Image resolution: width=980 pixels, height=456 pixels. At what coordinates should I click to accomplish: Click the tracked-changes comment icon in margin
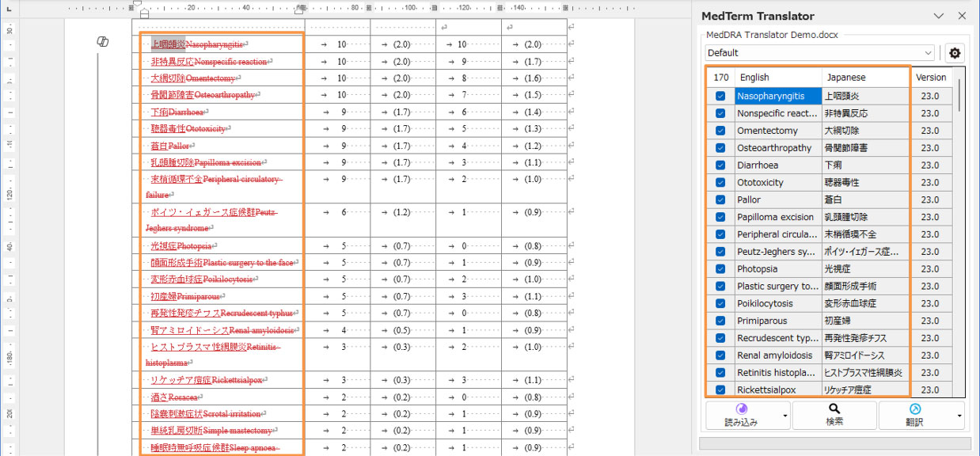point(102,41)
